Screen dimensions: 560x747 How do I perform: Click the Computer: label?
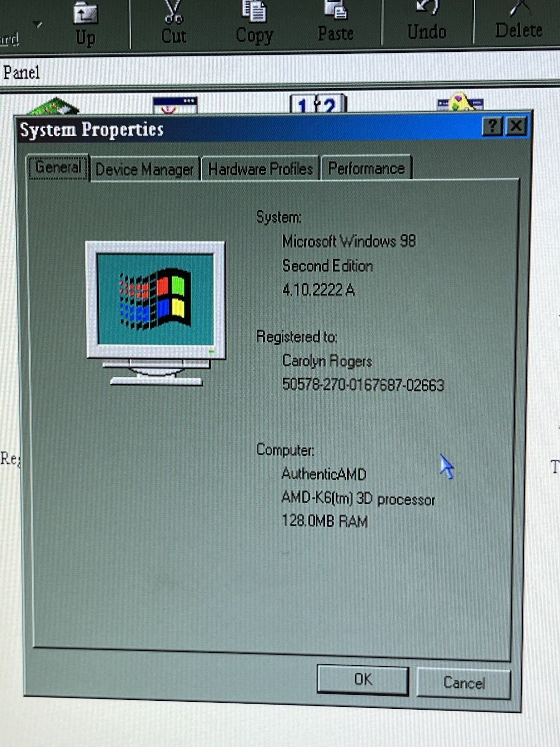point(286,450)
